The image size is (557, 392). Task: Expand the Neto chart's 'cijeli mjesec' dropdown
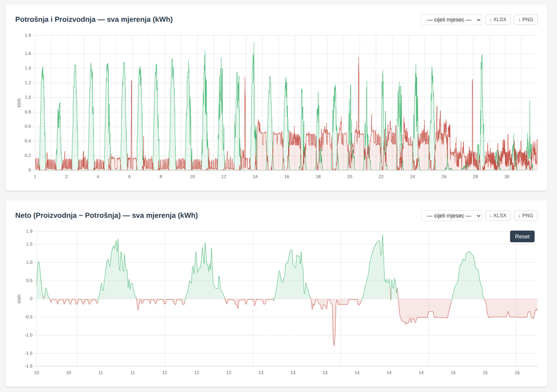click(x=451, y=215)
